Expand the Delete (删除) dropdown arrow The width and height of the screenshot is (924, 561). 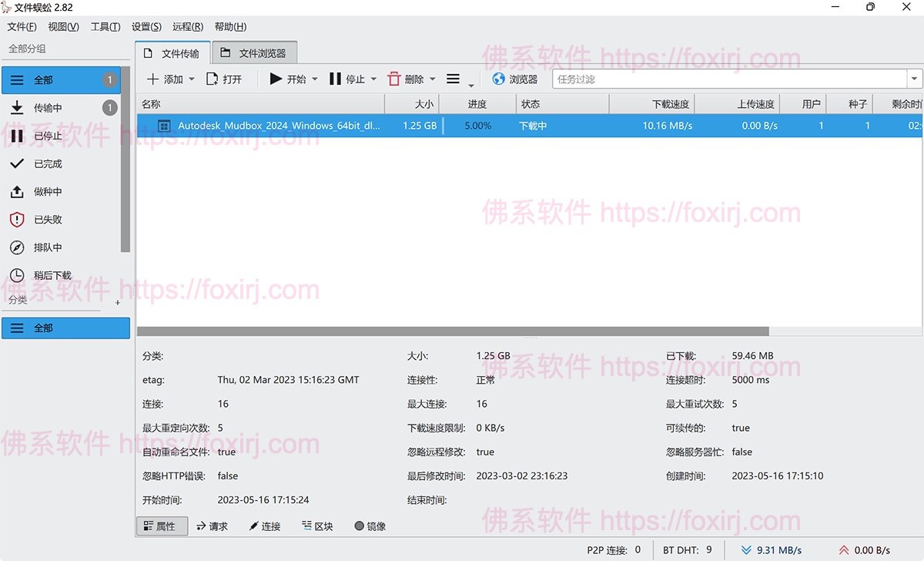click(x=432, y=79)
